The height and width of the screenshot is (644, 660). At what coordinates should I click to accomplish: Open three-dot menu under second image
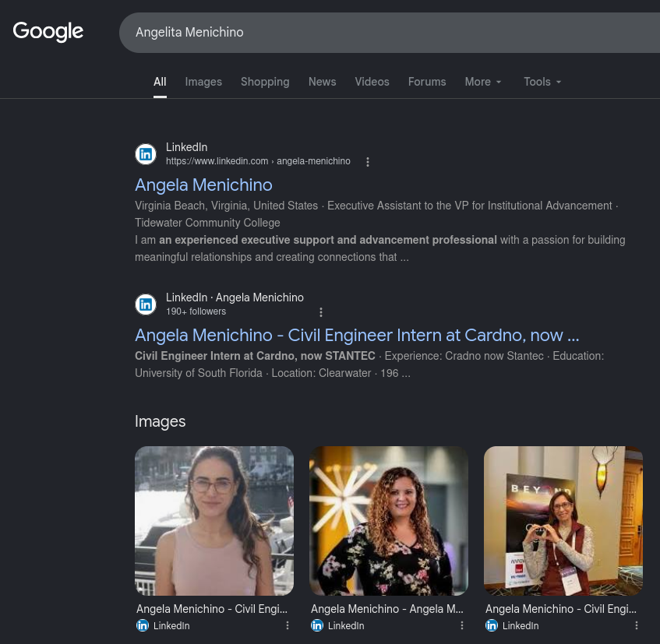462,625
